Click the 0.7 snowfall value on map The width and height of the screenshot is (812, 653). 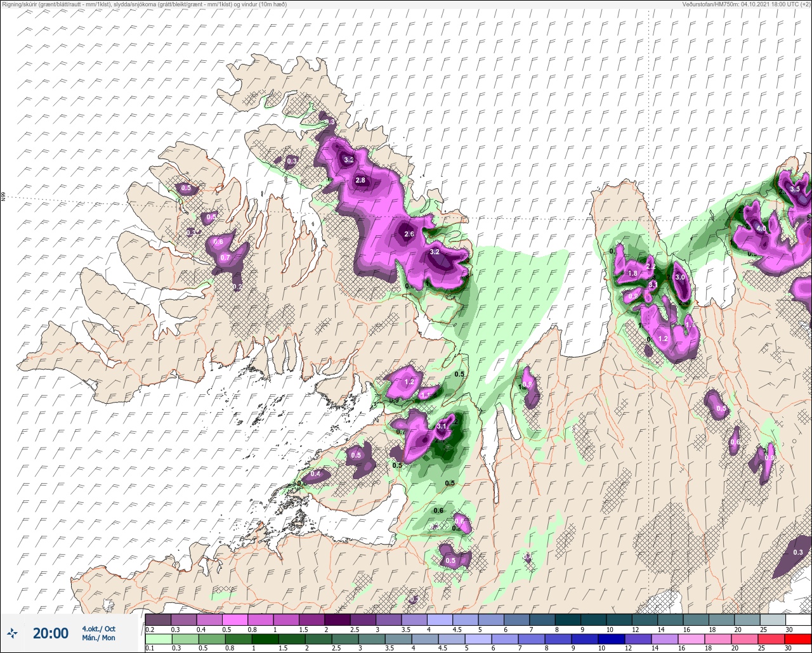pos(225,259)
